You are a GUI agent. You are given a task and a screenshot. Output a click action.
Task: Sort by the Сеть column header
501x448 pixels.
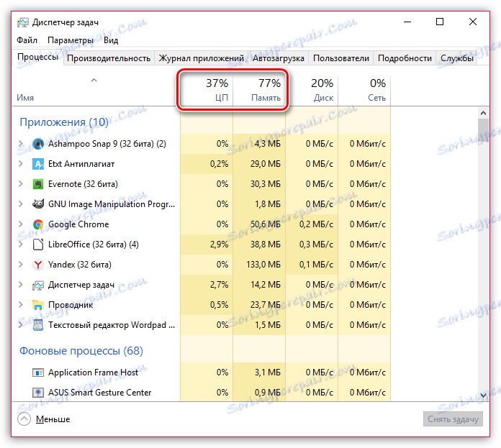click(364, 91)
